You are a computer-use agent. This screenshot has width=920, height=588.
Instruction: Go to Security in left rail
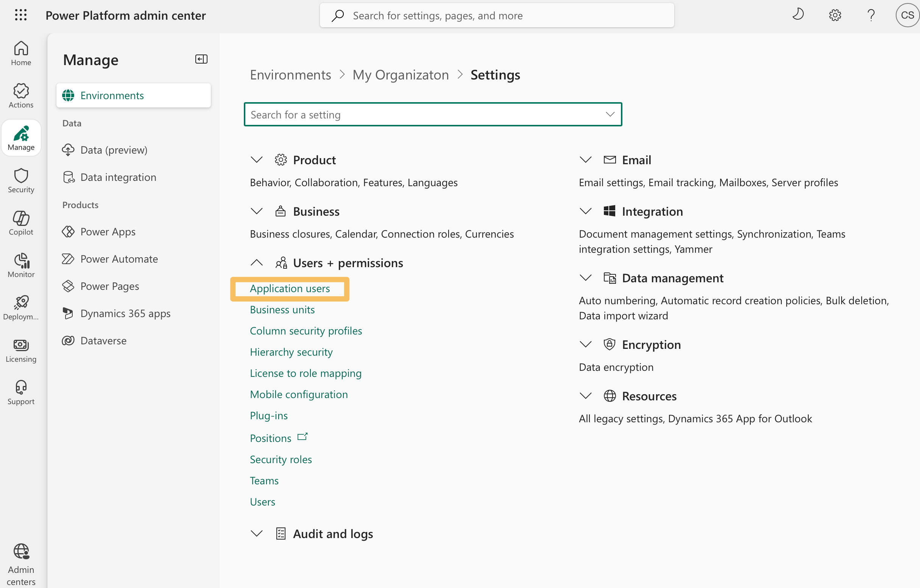click(21, 180)
